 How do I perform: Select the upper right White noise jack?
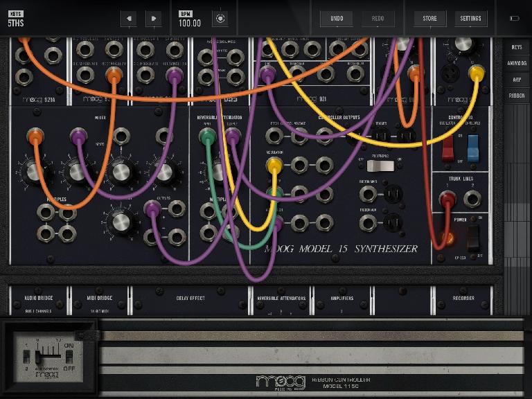pos(236,57)
